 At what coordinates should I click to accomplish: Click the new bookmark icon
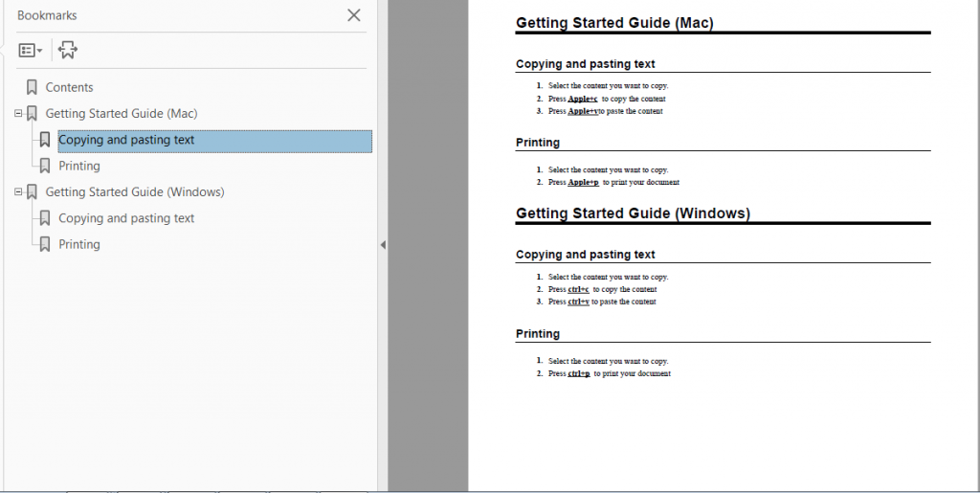coord(67,51)
